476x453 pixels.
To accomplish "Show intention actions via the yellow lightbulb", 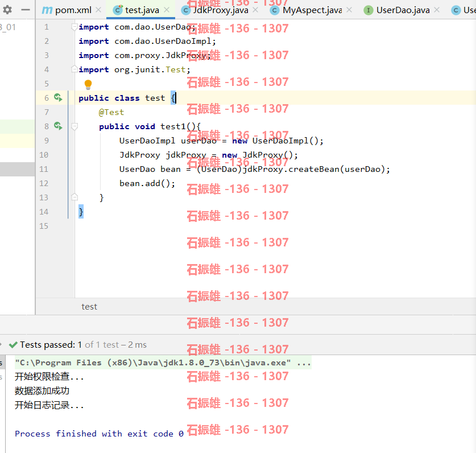I will point(88,84).
